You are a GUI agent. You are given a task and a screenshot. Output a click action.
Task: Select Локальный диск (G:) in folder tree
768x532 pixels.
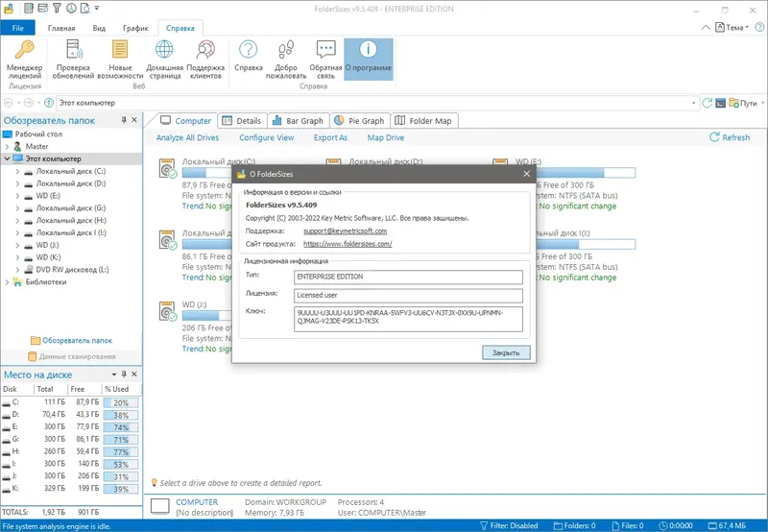pyautogui.click(x=71, y=208)
